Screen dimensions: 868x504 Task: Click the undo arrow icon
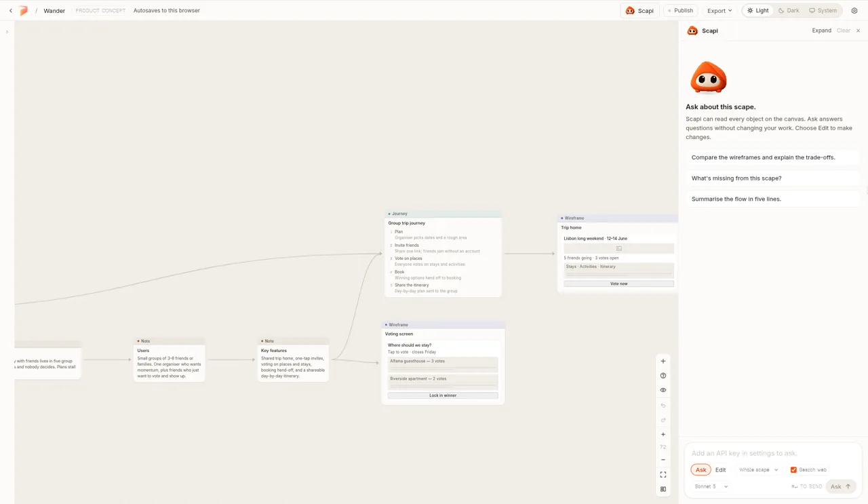663,406
